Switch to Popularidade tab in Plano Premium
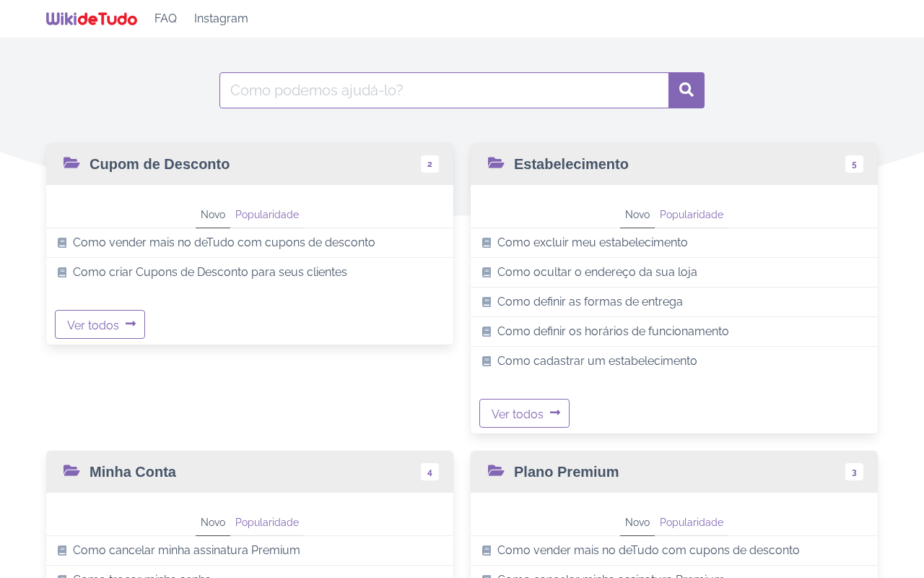The height and width of the screenshot is (578, 924). point(692,522)
